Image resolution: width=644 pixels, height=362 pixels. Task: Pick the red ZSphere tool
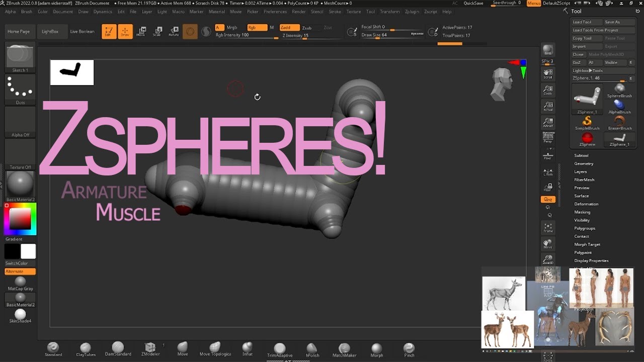point(587,139)
